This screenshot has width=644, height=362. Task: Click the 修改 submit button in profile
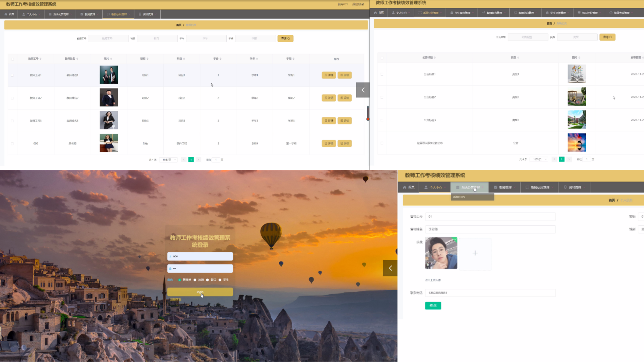tap(433, 305)
